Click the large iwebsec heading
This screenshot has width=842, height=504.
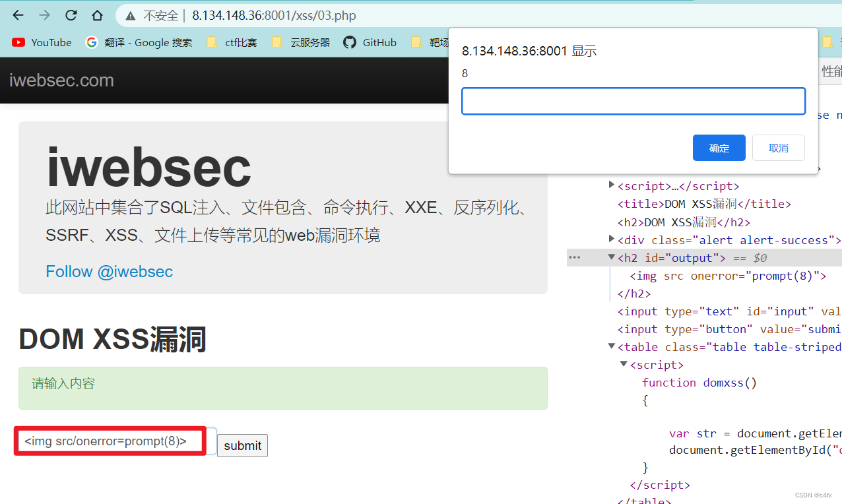tap(148, 167)
